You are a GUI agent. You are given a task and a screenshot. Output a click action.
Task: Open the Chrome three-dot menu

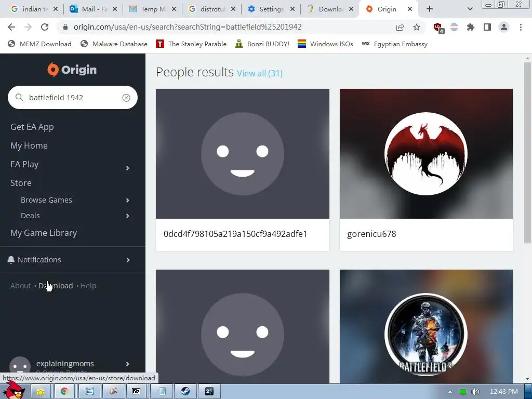521,27
